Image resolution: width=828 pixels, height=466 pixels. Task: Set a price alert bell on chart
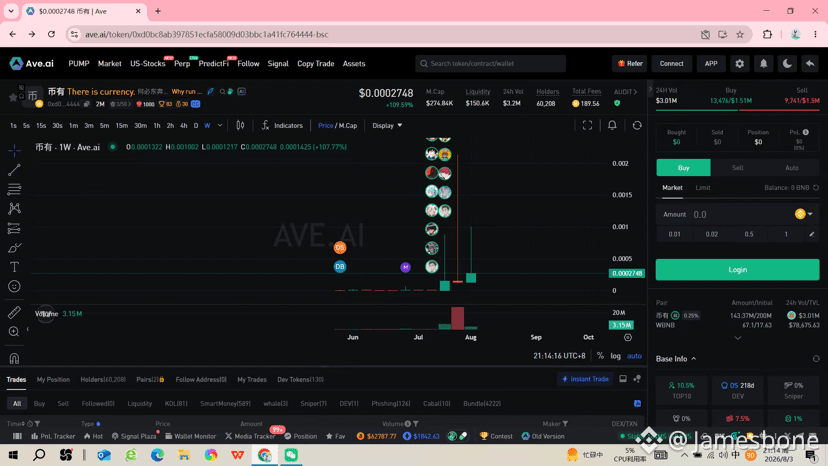[612, 125]
